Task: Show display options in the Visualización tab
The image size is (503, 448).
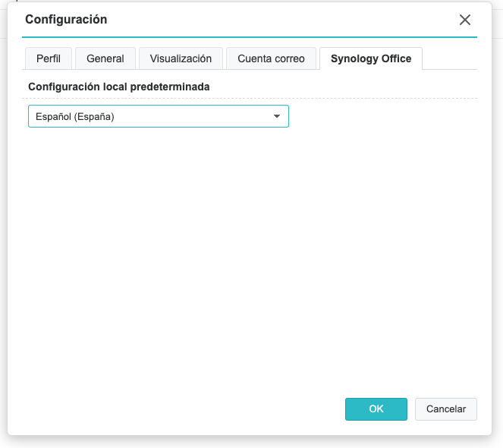Action: click(x=181, y=58)
